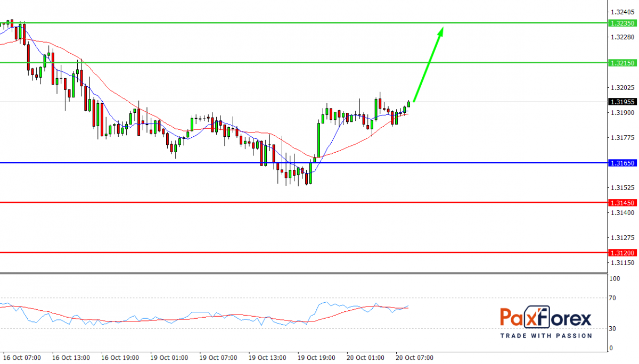Click the 1.31775 axis value
The image size is (639, 364).
click(x=622, y=137)
